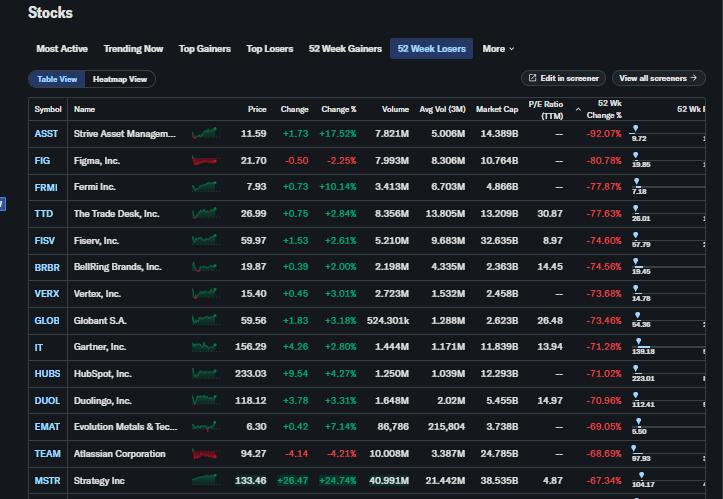Image resolution: width=723 pixels, height=499 pixels.
Task: Open the Top Gainers tab
Action: [205, 49]
